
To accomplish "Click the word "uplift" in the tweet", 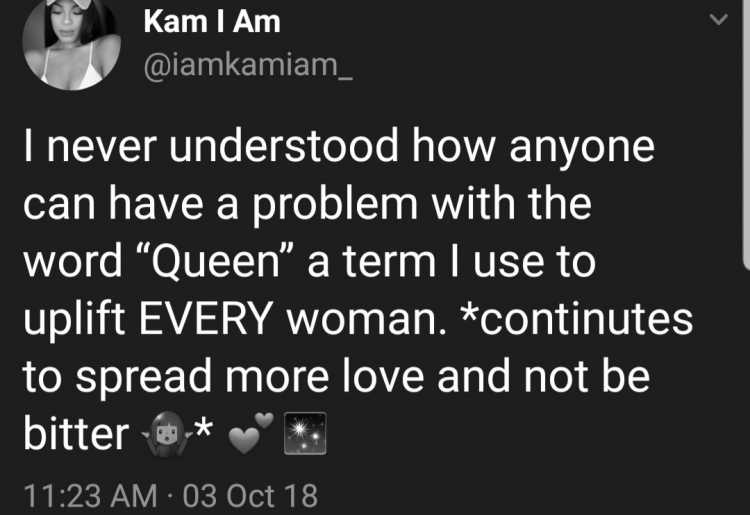I will [x=74, y=319].
